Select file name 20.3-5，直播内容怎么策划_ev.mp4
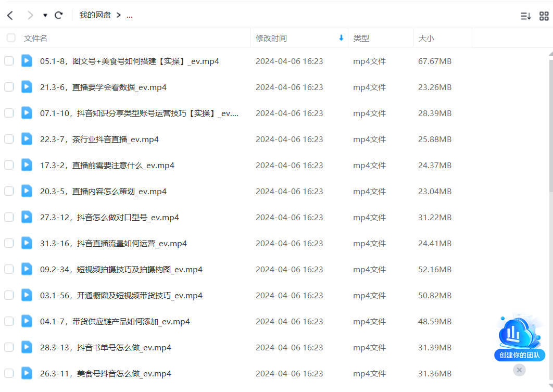 click(103, 192)
